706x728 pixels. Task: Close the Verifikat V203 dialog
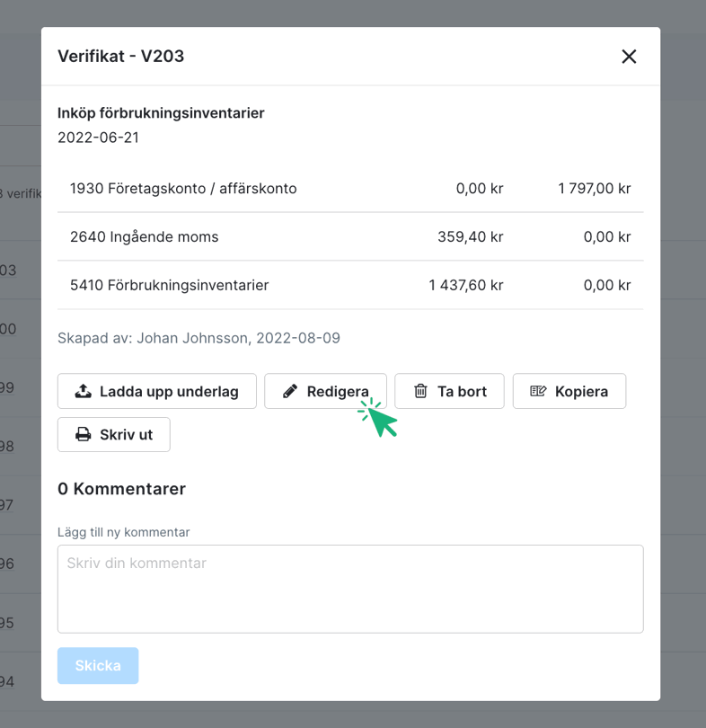(x=629, y=57)
